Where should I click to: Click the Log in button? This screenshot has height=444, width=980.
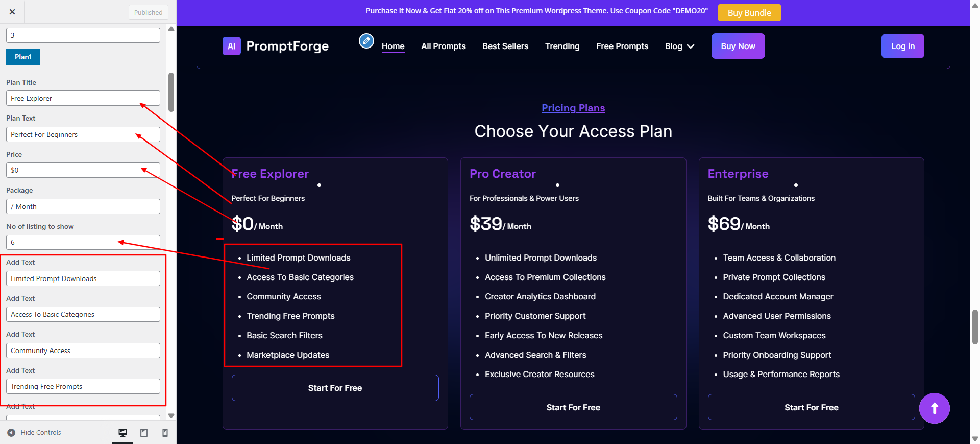(x=902, y=46)
